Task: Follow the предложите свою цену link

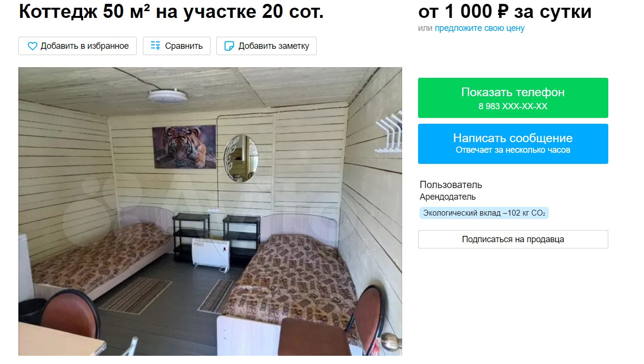Action: coord(479,28)
